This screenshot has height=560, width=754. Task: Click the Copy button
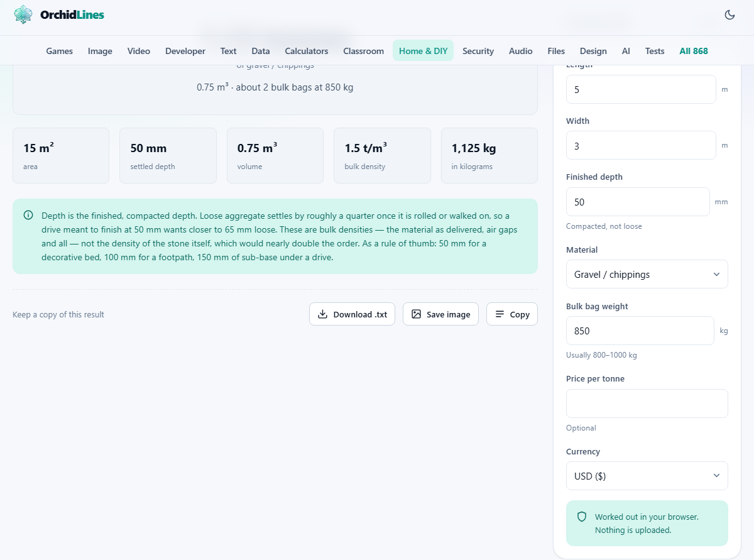coord(512,314)
